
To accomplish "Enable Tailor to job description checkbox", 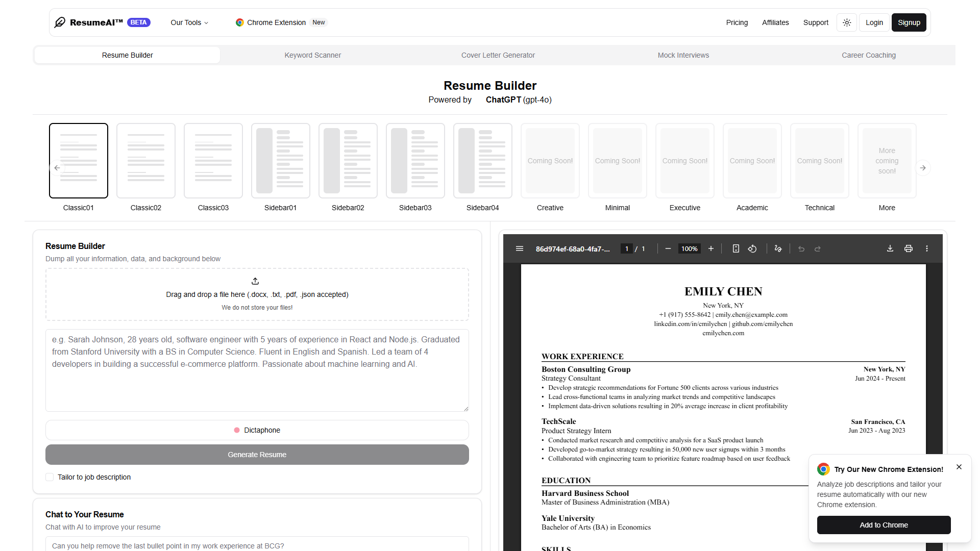I will [50, 477].
